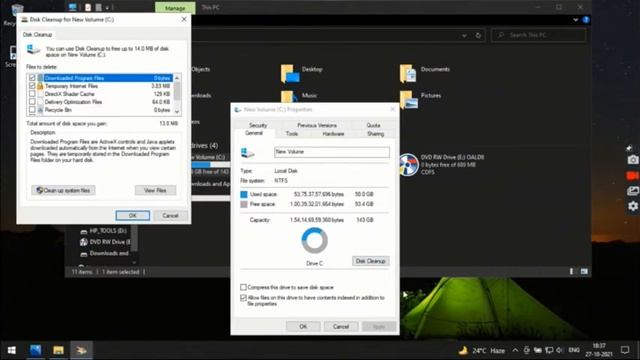Confirm Disk Cleanup with OK button
This screenshot has width=640, height=360.
(x=133, y=216)
